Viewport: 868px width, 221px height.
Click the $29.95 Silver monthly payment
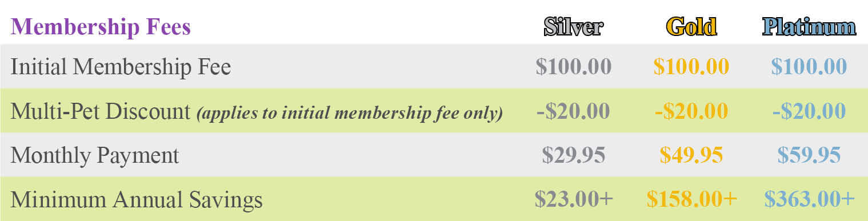pos(574,154)
